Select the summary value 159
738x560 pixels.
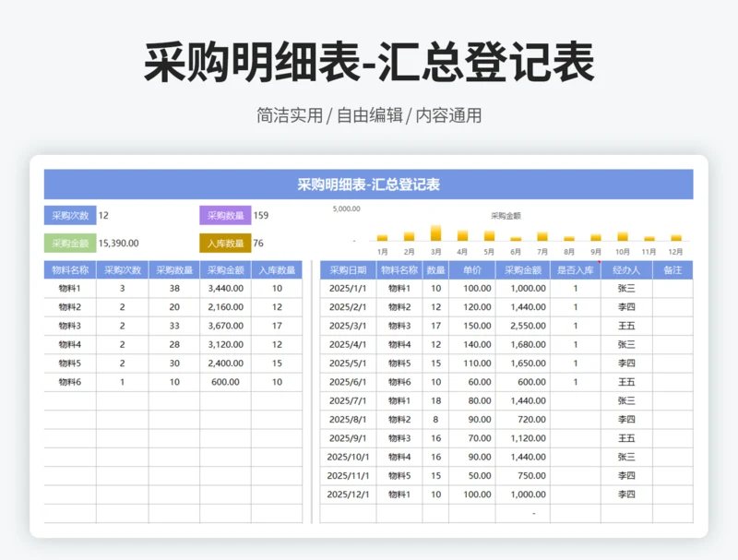[261, 216]
